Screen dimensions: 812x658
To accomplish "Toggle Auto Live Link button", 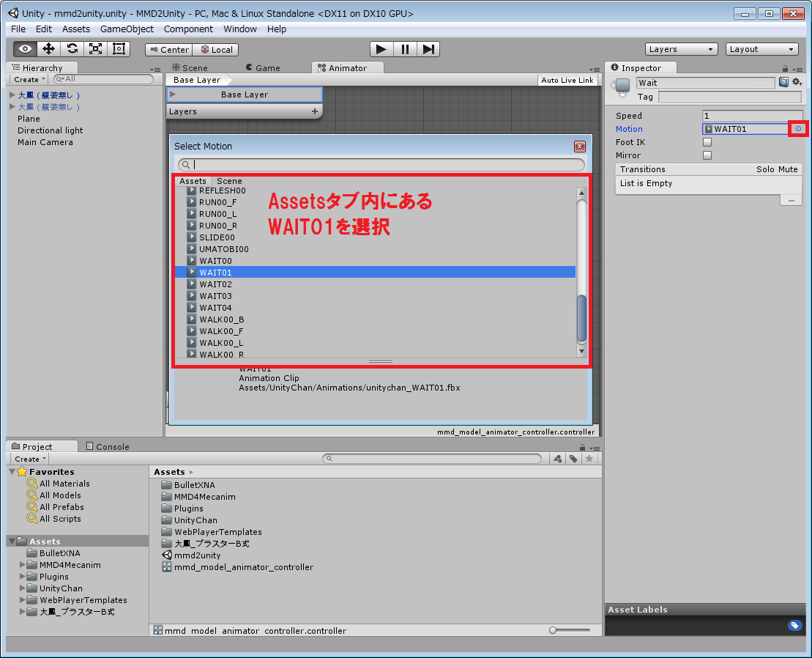I will [567, 81].
